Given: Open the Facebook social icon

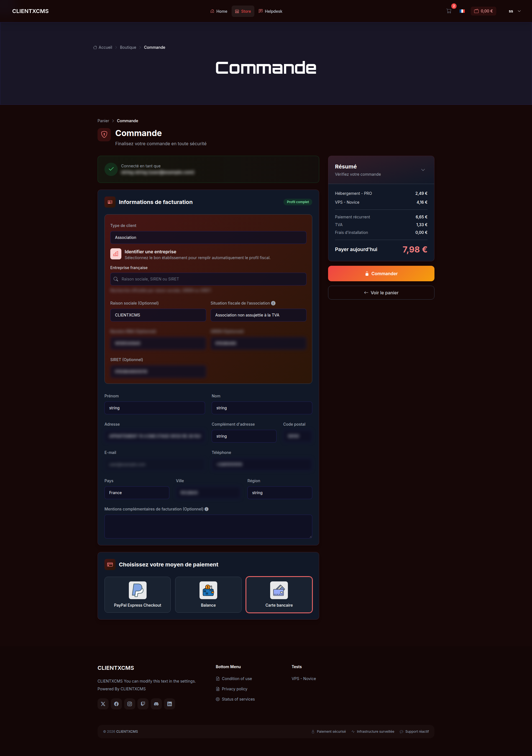Looking at the screenshot, I should 116,704.
